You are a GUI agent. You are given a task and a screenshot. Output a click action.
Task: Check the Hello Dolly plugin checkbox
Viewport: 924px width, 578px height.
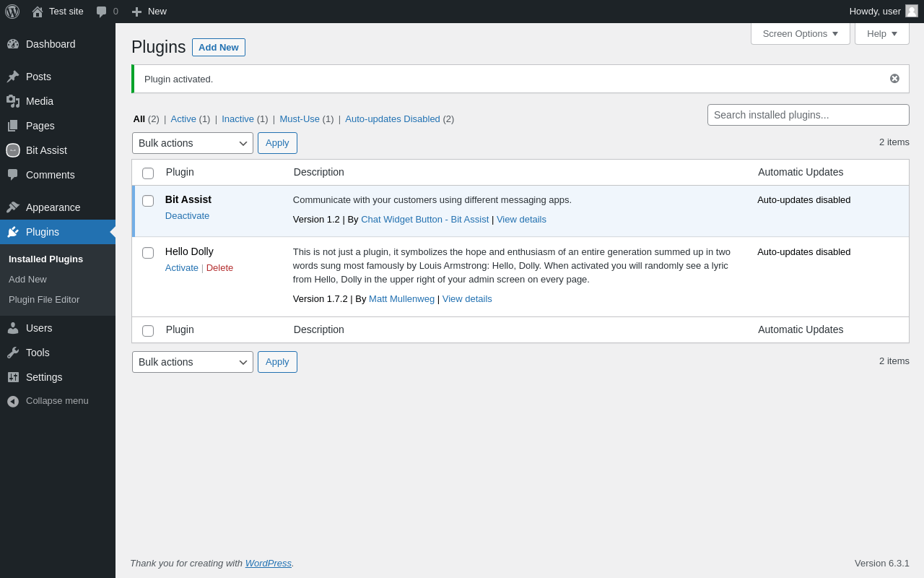[148, 253]
